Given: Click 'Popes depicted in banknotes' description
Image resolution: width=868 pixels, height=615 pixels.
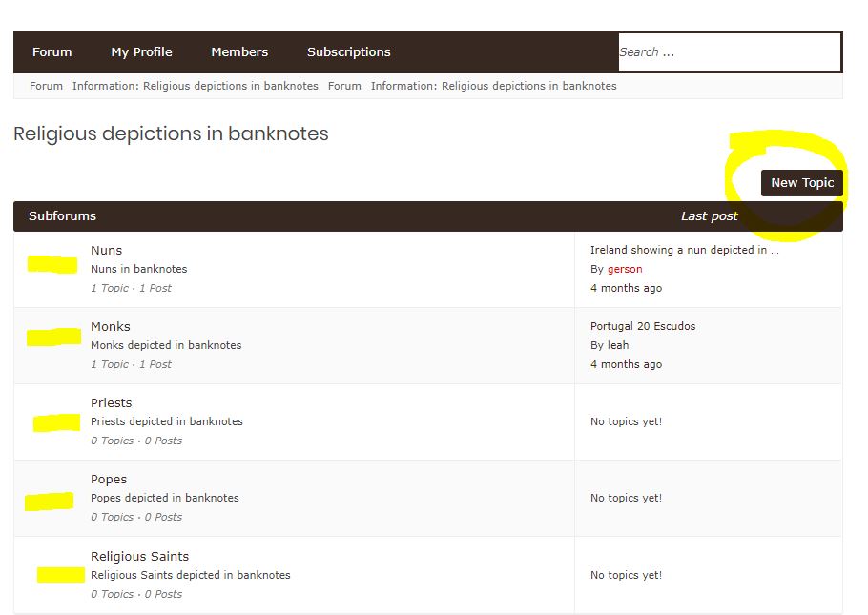Looking at the screenshot, I should coord(165,499).
